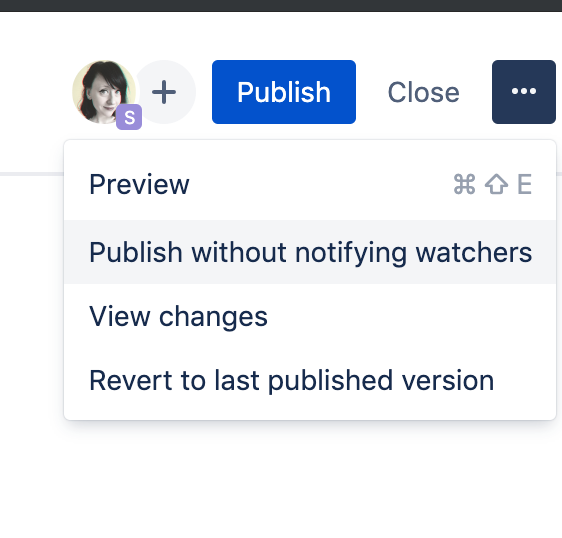Select View changes menu entry
The height and width of the screenshot is (538, 562).
310,316
